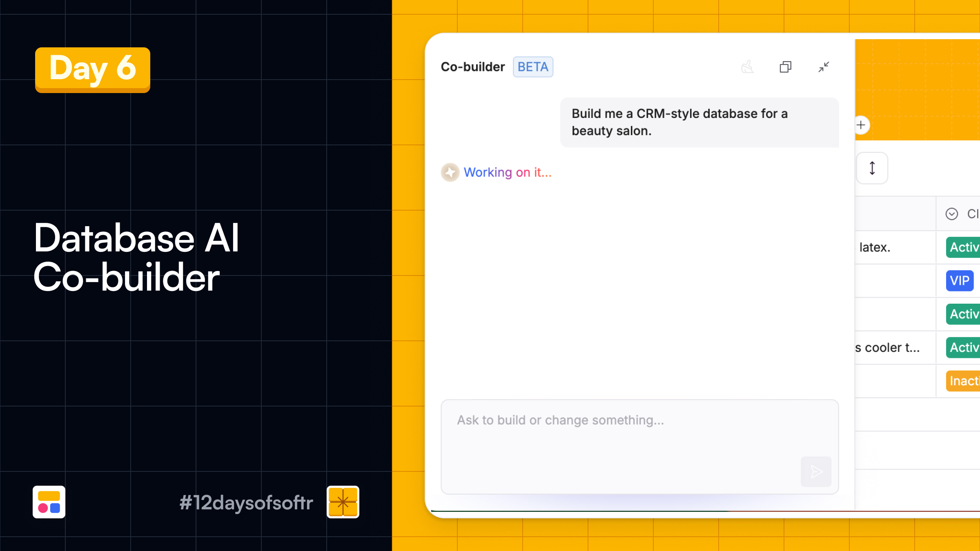
Task: Click the #12daysofsoftr hashtag
Action: [x=246, y=502]
